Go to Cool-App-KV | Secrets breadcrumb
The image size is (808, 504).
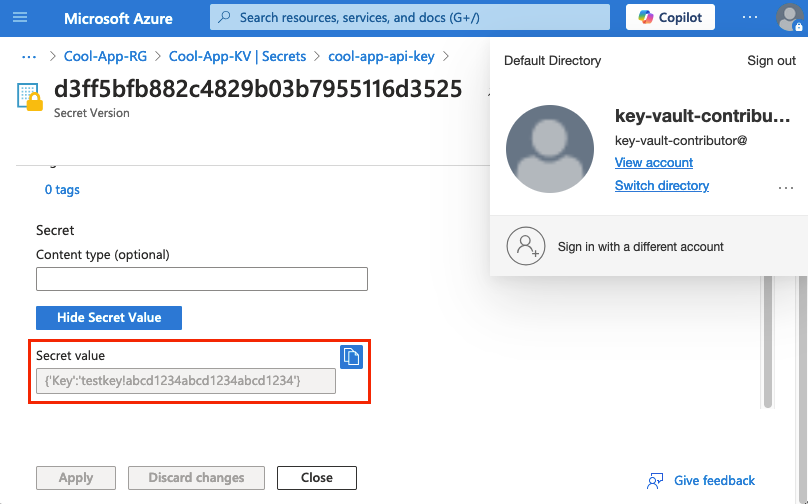tap(236, 57)
